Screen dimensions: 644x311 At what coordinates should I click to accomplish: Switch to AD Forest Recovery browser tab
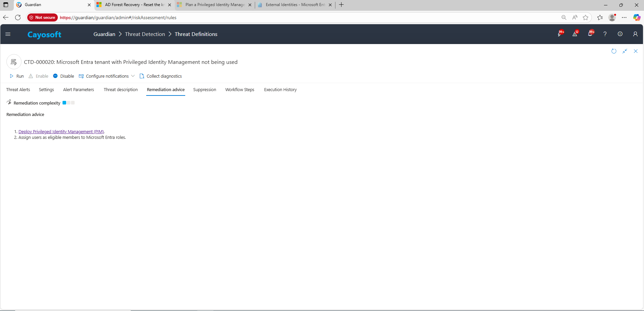(134, 5)
